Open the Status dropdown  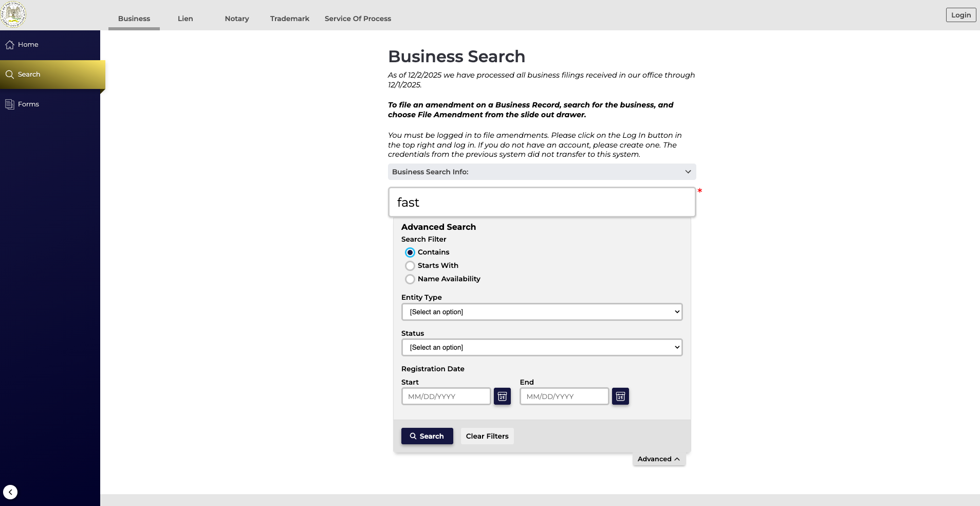(542, 347)
